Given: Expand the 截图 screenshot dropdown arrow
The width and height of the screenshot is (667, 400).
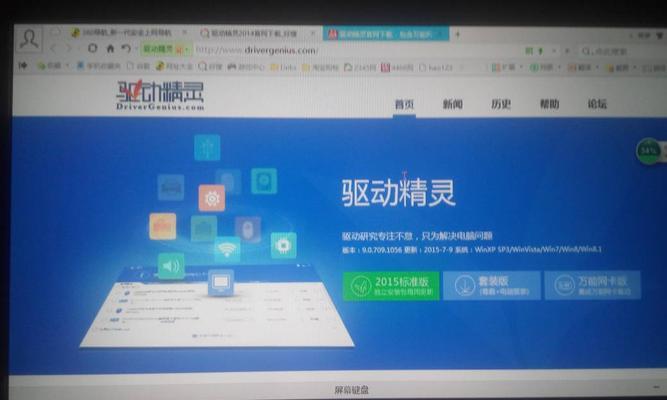Looking at the screenshot, I should (636, 68).
